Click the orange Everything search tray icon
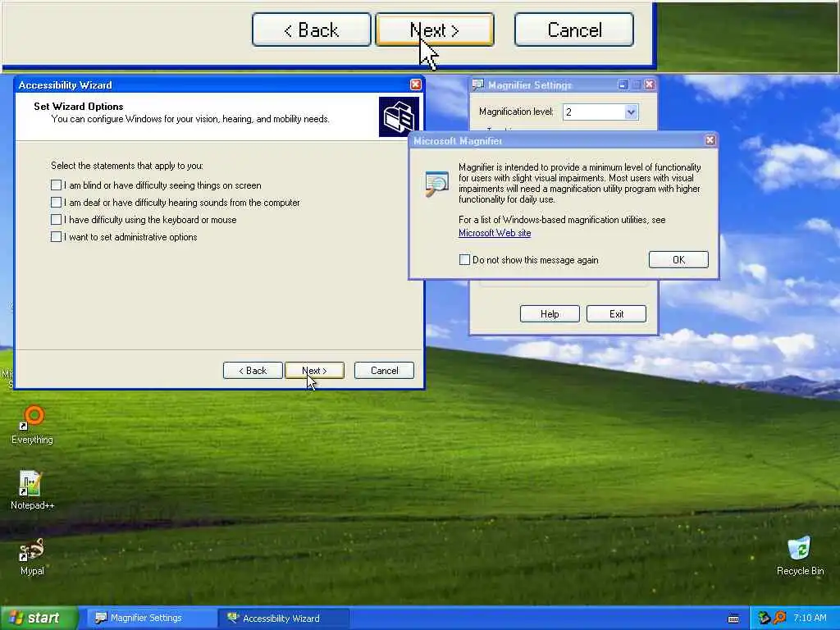This screenshot has height=630, width=840. (x=779, y=618)
